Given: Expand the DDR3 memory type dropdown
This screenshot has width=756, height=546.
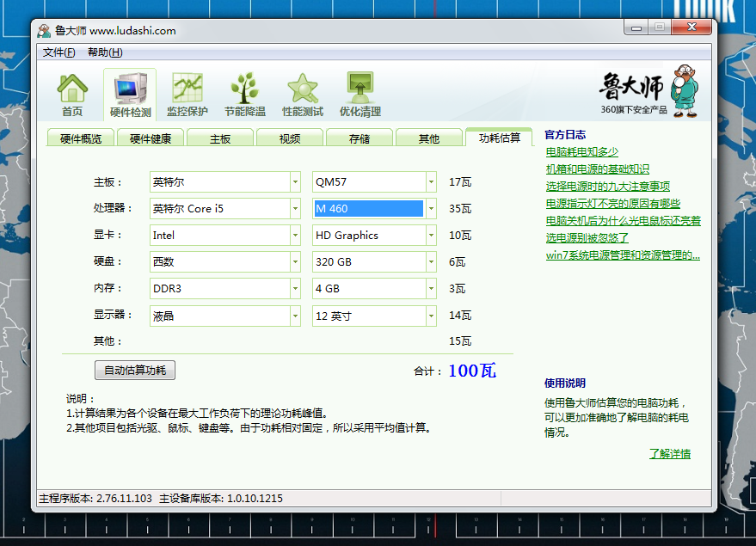Looking at the screenshot, I should (295, 289).
